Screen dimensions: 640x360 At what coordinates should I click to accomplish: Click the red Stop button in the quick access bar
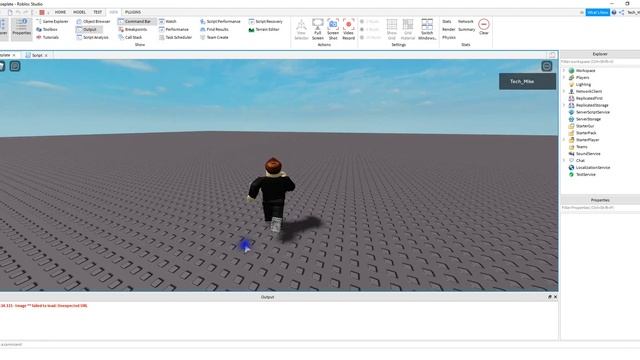42,12
